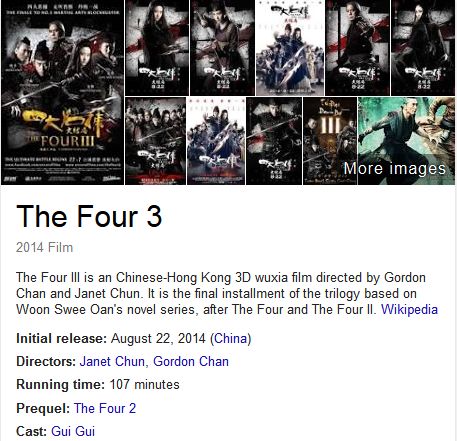The image size is (457, 441).
Task: Open the character poster in the top-right corner
Action: point(423,48)
